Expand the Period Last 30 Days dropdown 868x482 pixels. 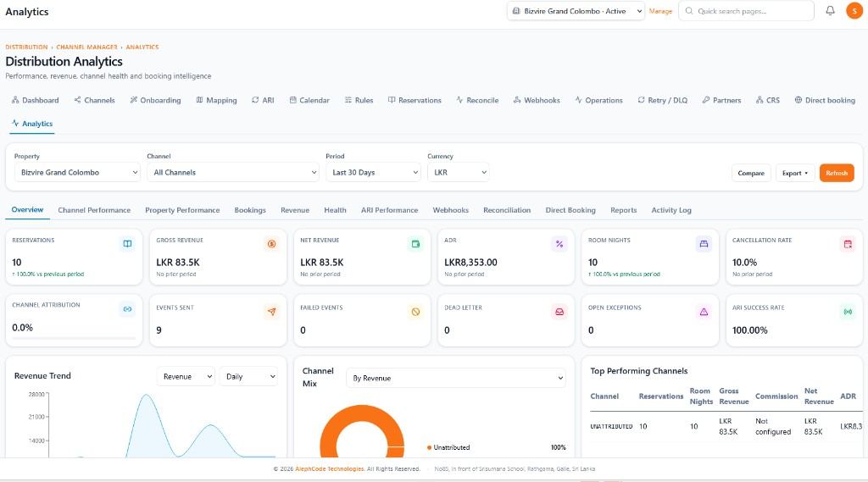[373, 172]
